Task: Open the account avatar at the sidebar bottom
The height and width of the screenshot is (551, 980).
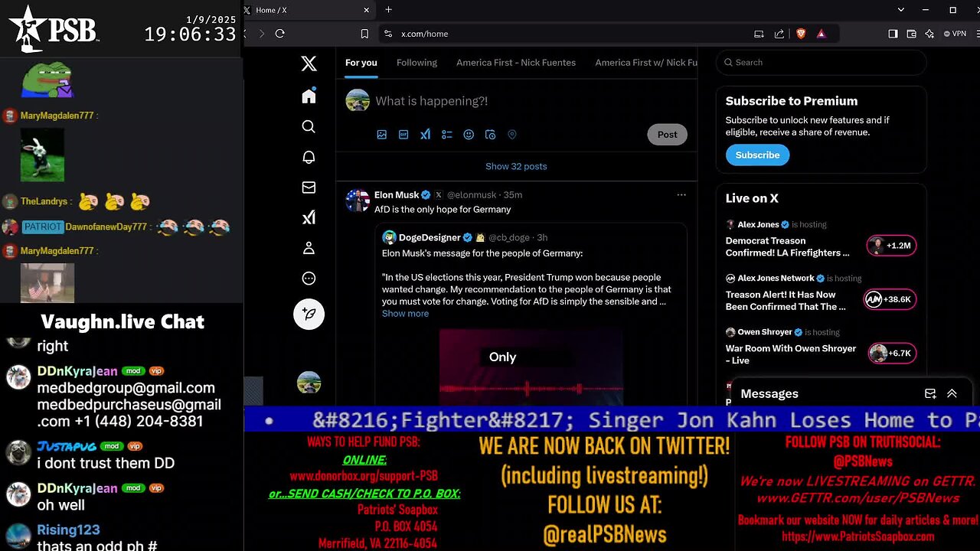Action: click(309, 383)
